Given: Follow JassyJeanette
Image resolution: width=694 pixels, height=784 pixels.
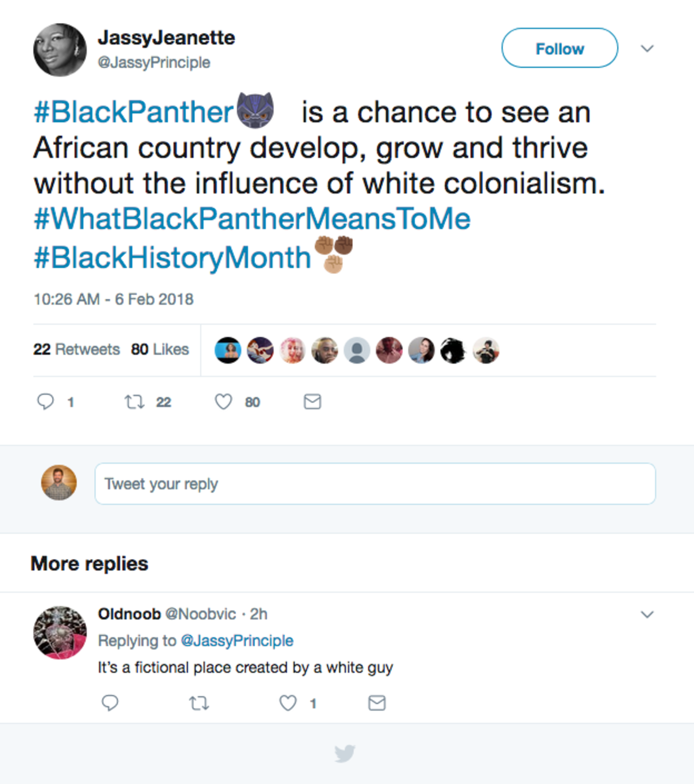Looking at the screenshot, I should point(559,49).
